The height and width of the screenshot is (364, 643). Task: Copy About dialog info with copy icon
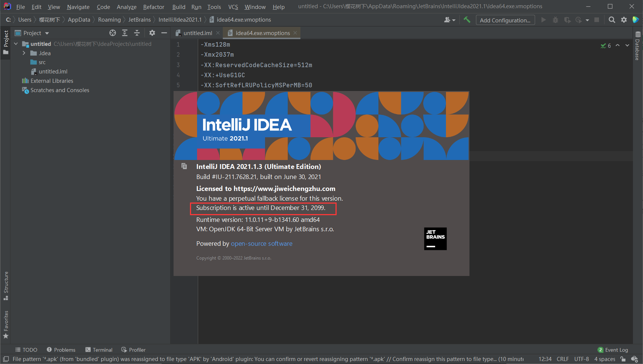[184, 166]
